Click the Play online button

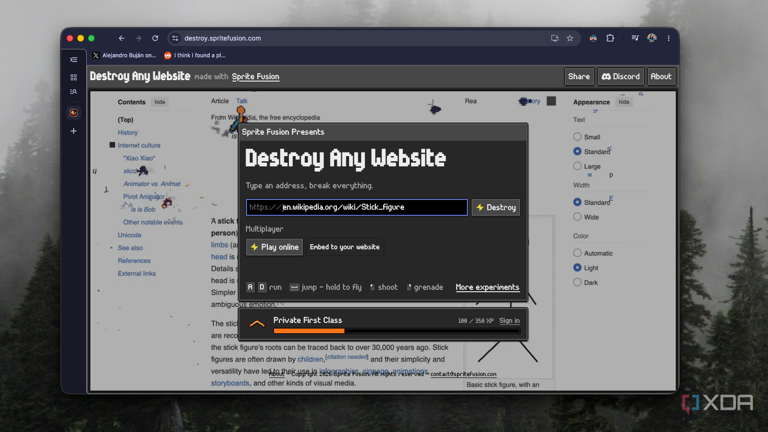coord(274,247)
